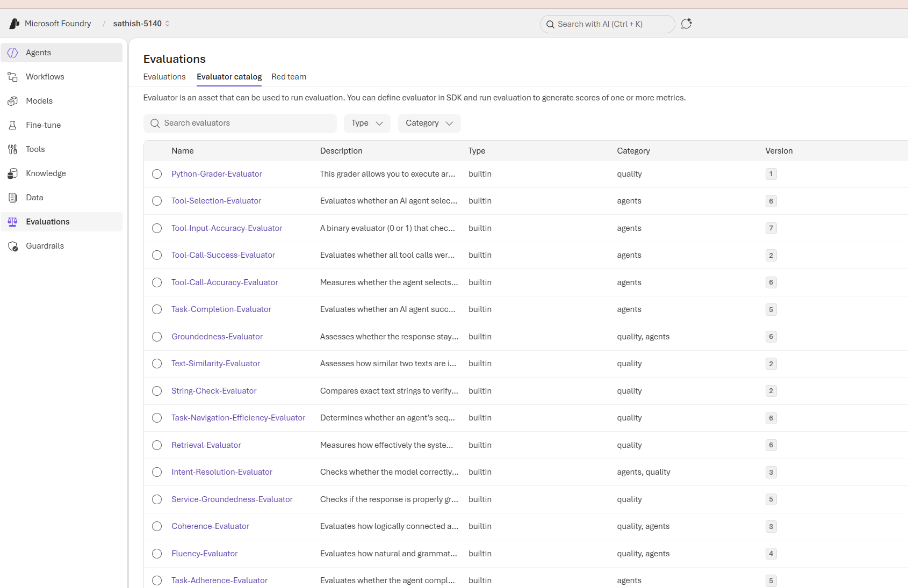Switch to the Red team tab
This screenshot has width=908, height=588.
pos(289,77)
